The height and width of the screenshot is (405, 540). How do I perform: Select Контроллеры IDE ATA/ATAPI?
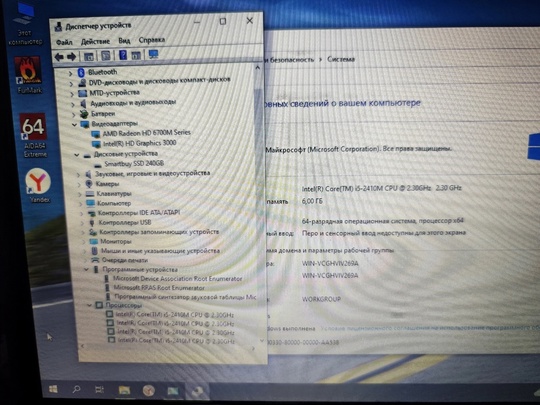tap(138, 213)
